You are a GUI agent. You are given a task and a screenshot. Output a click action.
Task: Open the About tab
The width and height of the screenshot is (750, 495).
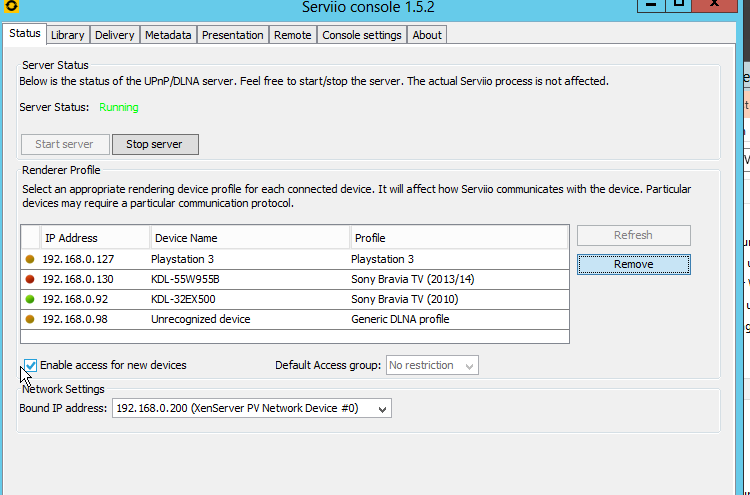coord(427,35)
